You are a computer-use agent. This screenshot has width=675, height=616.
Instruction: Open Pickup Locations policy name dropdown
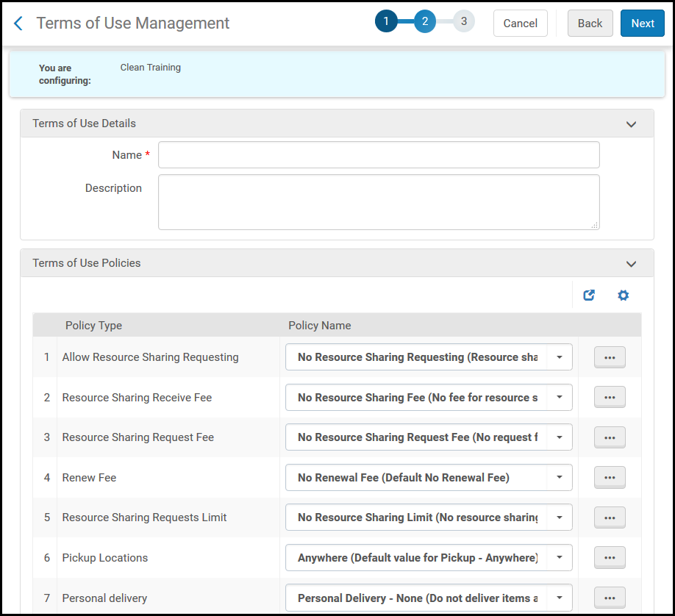(x=429, y=557)
